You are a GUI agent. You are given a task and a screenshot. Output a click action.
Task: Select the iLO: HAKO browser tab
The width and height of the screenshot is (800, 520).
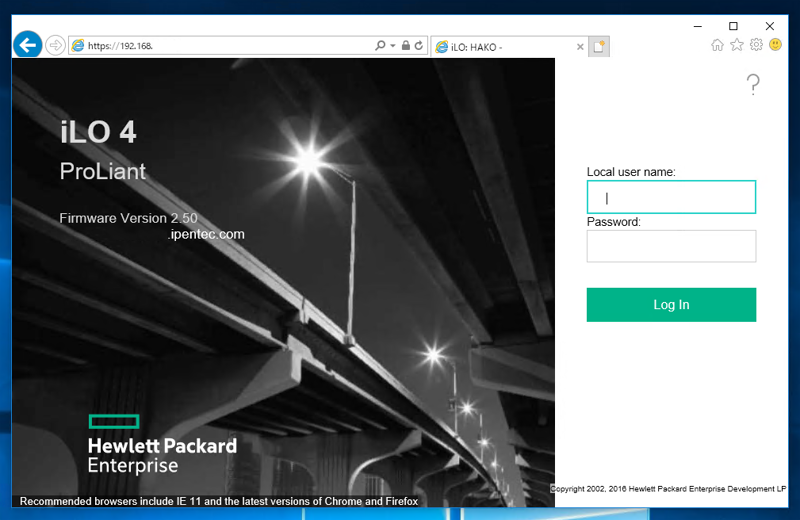509,47
